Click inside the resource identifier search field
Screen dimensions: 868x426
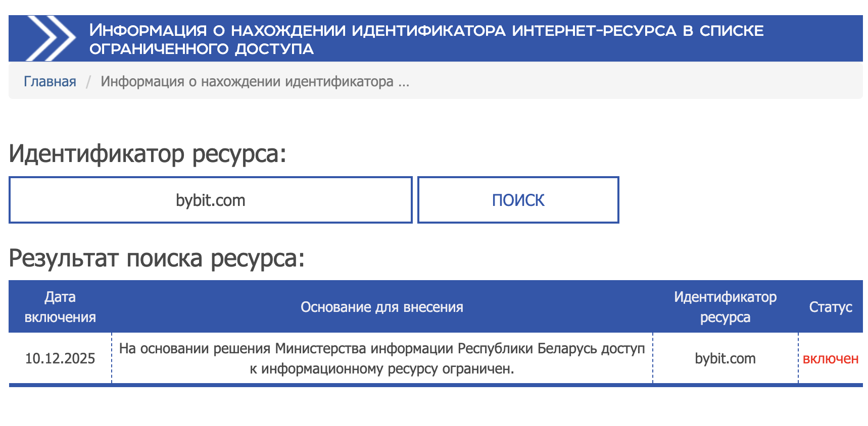210,199
